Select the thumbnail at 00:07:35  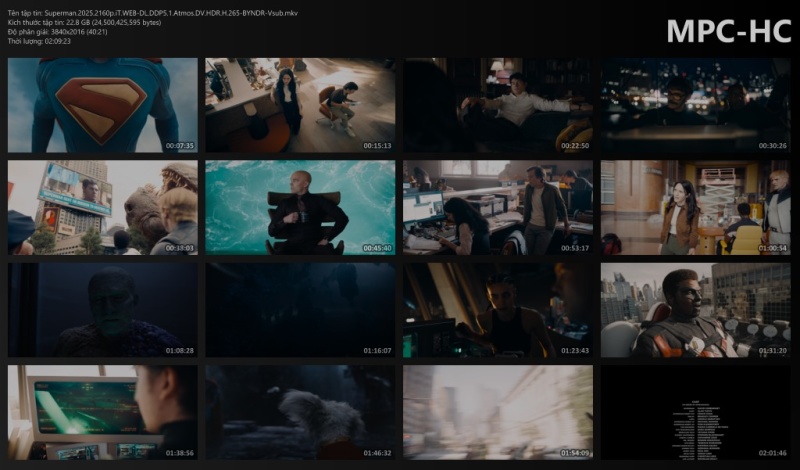click(103, 105)
